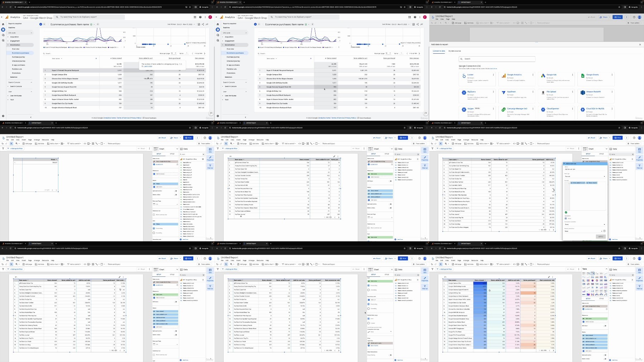The image size is (644, 362).
Task: Check Show summary row in the Views-only report
Action: tap(154, 214)
